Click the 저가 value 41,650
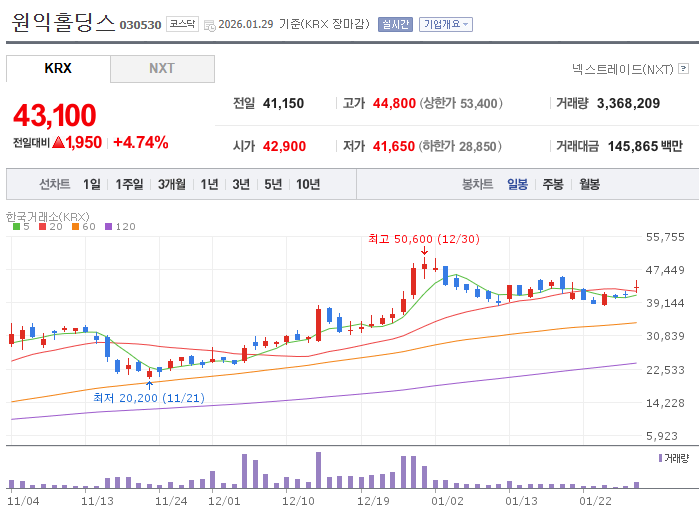Viewport: 699px width, 510px height. [x=394, y=146]
